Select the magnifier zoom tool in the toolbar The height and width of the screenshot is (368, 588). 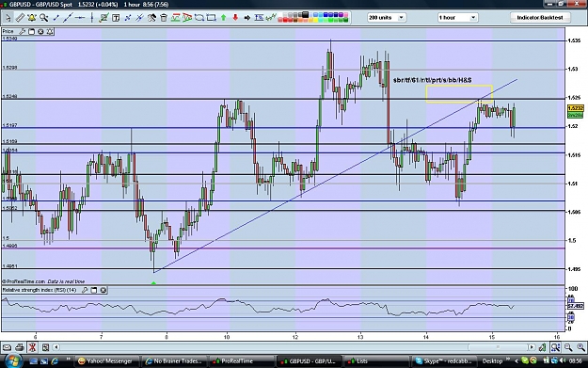pyautogui.click(x=44, y=18)
